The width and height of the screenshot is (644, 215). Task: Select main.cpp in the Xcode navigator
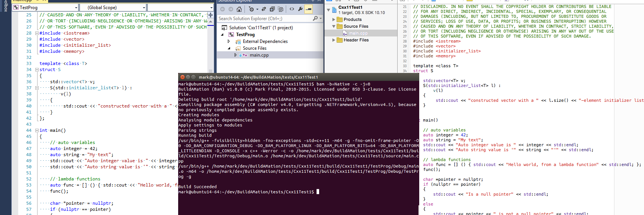[x=358, y=33]
